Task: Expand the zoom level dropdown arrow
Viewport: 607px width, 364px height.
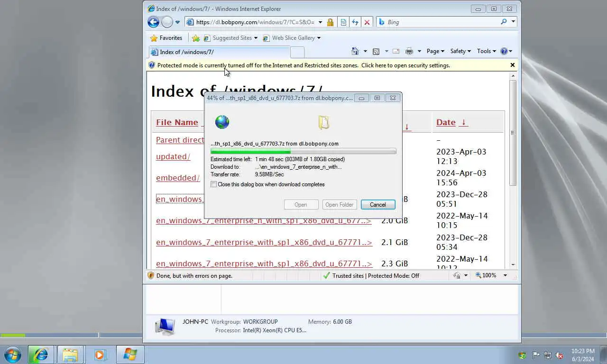Action: (505, 275)
